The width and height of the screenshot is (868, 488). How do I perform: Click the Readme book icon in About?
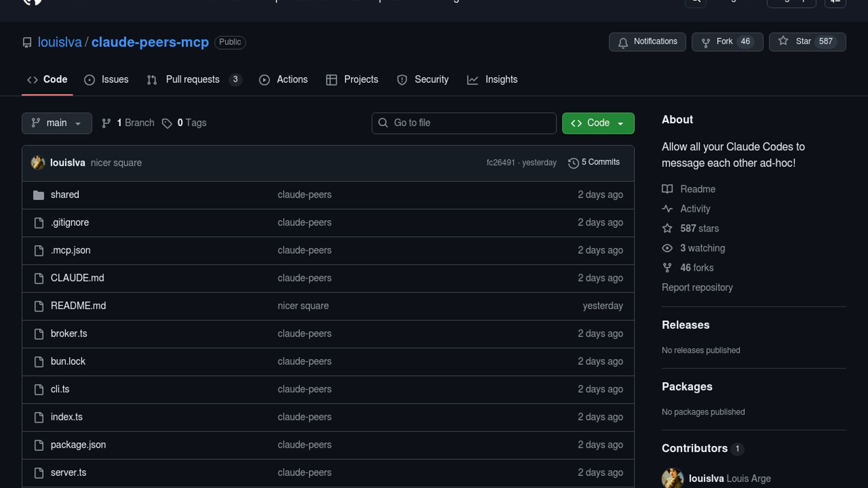667,189
